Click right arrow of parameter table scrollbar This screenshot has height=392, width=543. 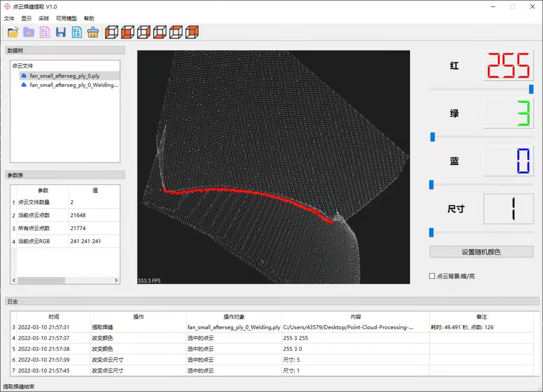point(116,280)
